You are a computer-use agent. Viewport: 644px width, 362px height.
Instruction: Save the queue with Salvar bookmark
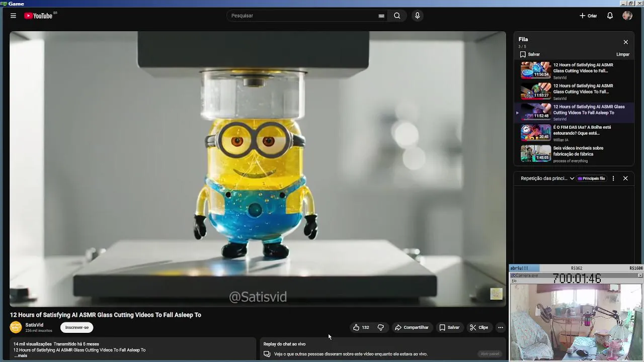530,54
